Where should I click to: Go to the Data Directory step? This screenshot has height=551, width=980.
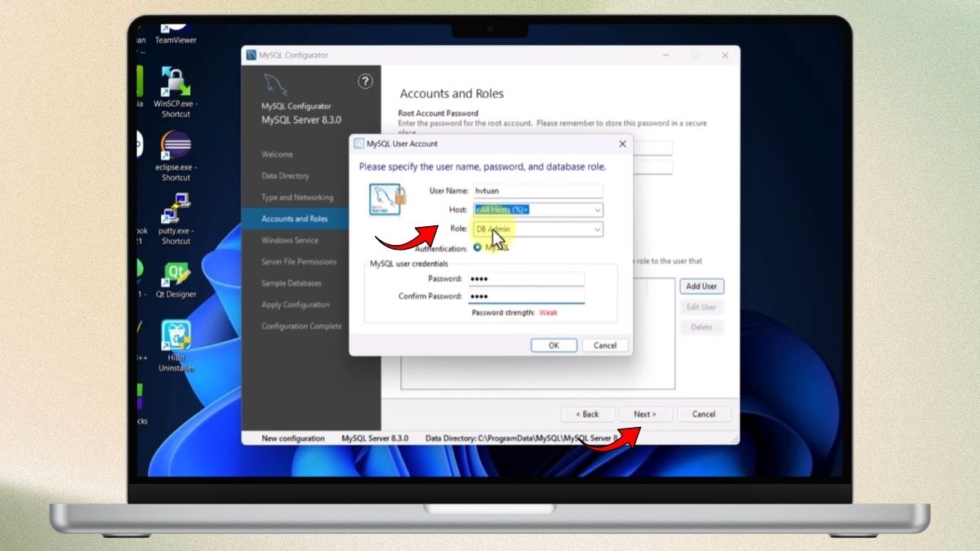(x=285, y=176)
